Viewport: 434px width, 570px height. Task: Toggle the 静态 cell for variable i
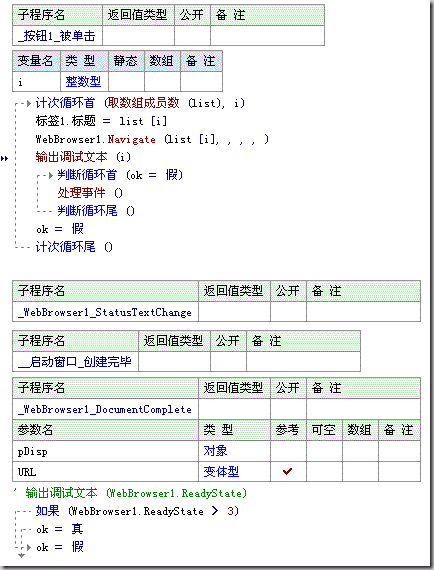tap(126, 81)
